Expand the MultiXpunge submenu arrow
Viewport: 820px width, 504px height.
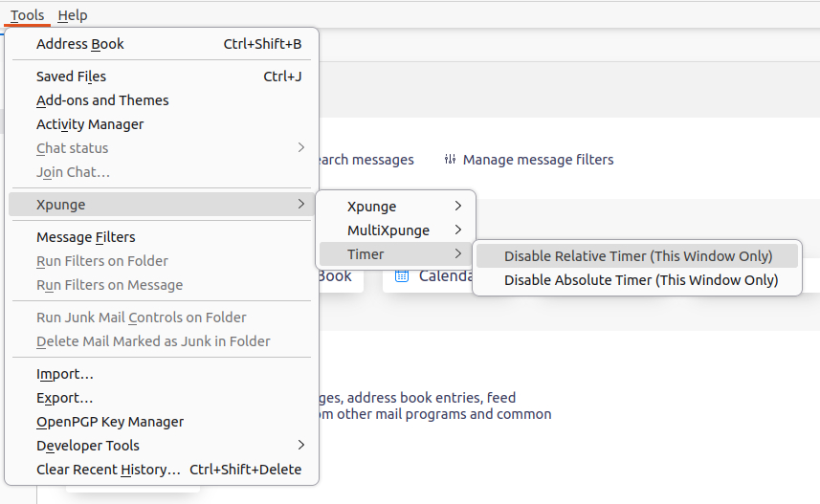(458, 230)
